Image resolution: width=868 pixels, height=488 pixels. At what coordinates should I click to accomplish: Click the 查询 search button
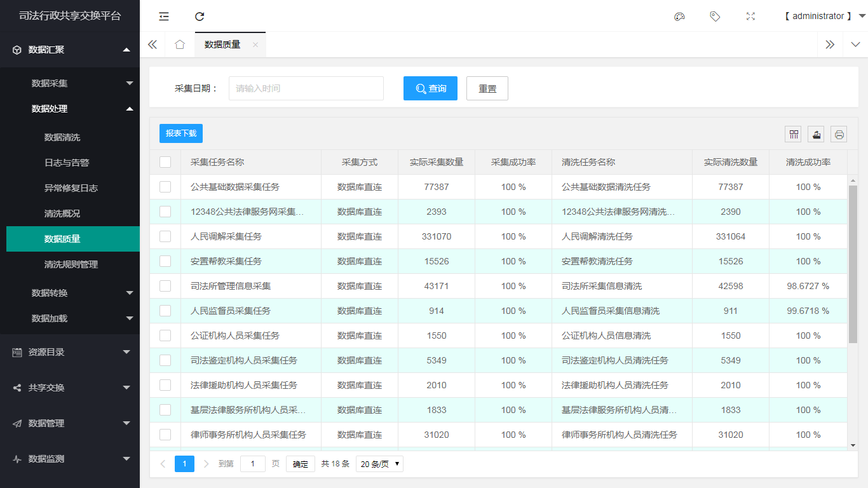[x=430, y=88]
